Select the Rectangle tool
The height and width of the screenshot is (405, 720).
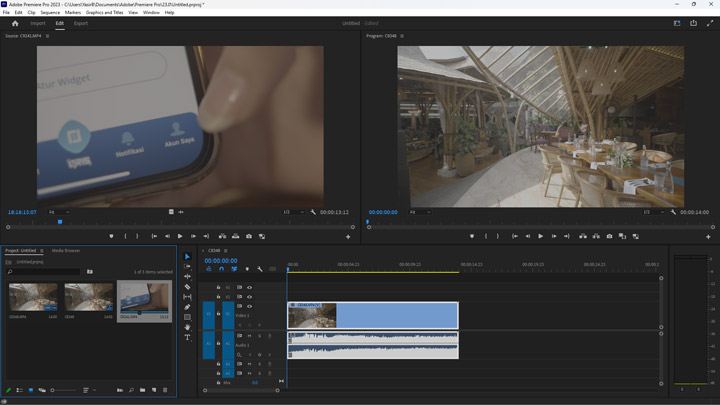[x=187, y=317]
